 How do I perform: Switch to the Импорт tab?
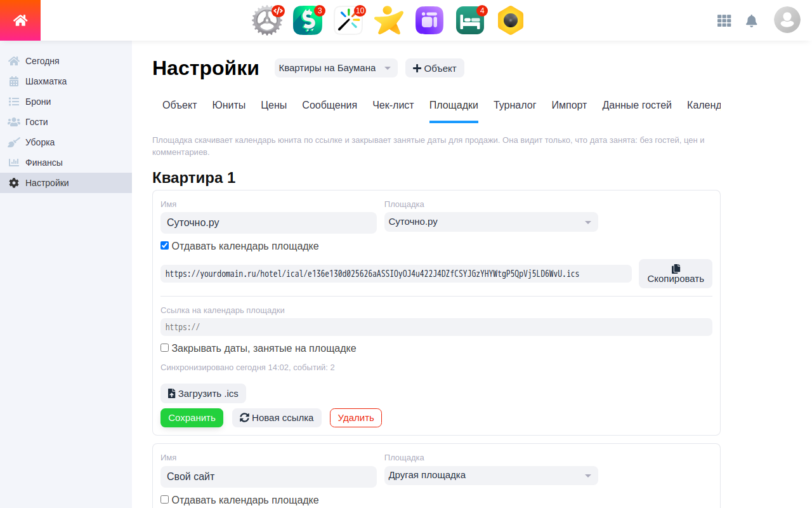pos(569,105)
